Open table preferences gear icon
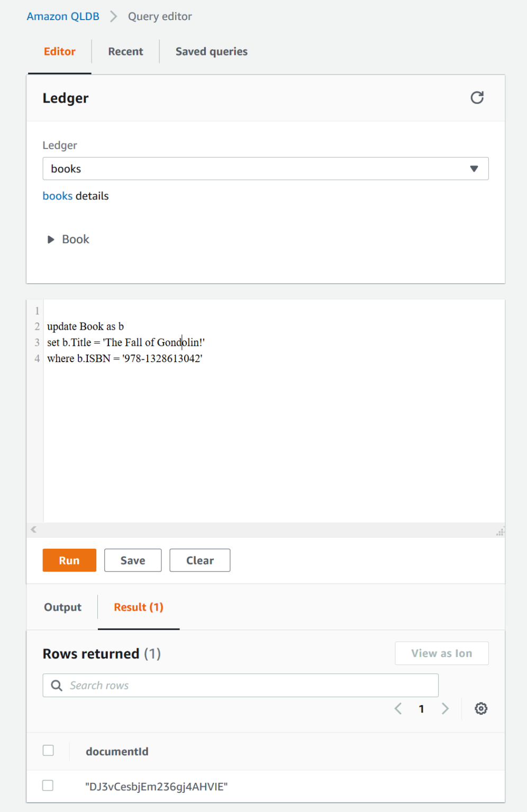This screenshot has width=527, height=812. tap(480, 708)
